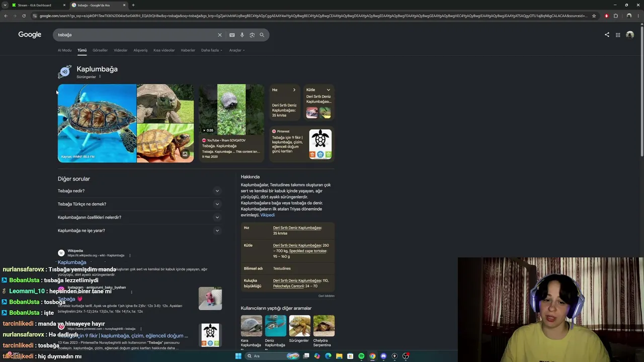This screenshot has width=644, height=362.
Task: Switch to the Videolar tab
Action: [x=120, y=50]
